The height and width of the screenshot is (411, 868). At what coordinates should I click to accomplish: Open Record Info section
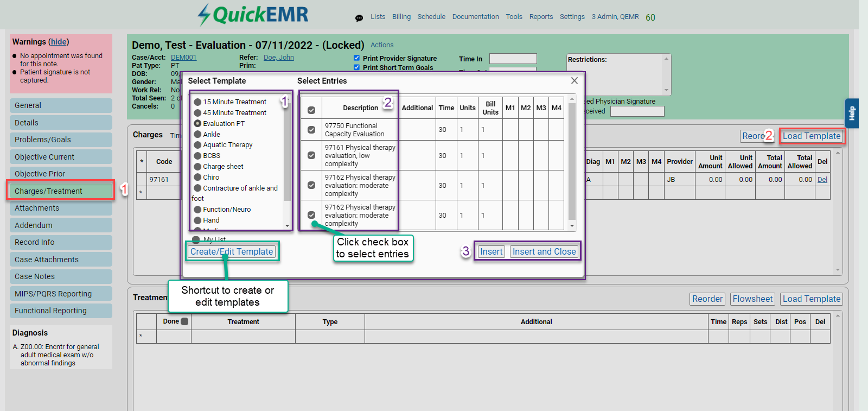[61, 242]
